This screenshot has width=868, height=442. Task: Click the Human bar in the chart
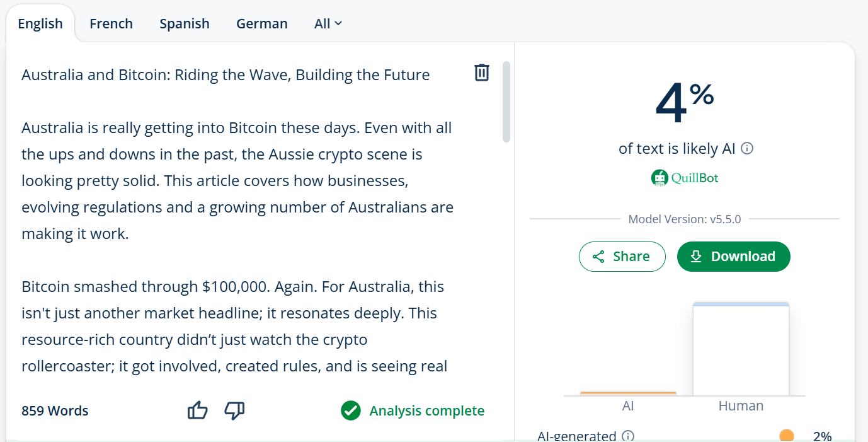741,350
